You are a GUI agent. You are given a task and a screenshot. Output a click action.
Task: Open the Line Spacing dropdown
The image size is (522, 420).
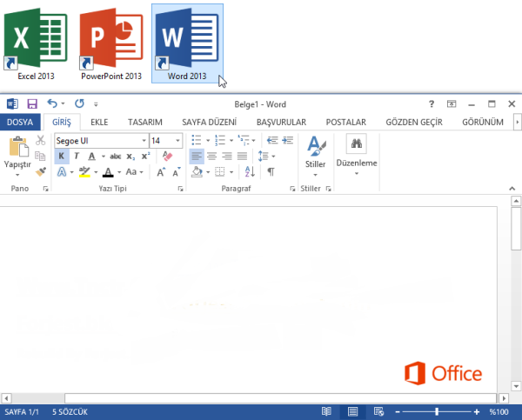[266, 156]
